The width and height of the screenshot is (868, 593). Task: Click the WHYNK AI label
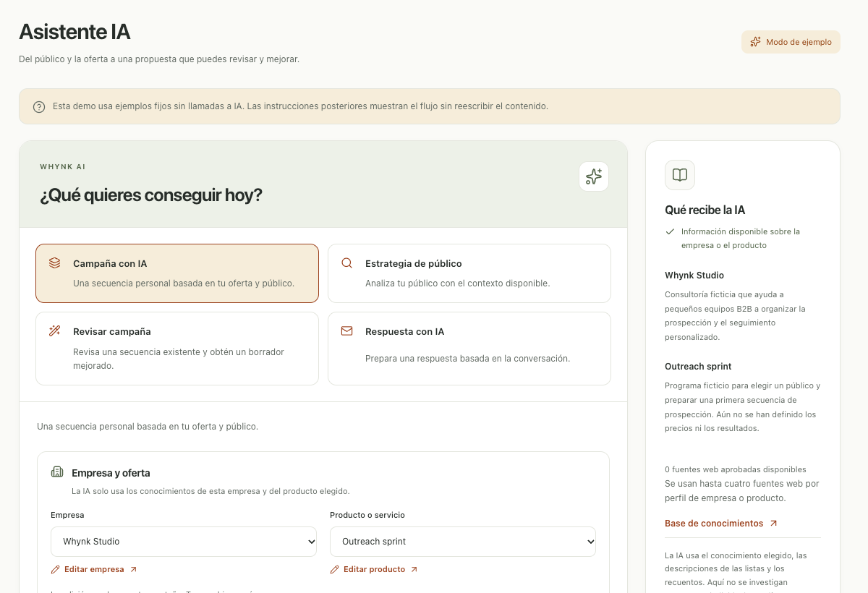[63, 167]
